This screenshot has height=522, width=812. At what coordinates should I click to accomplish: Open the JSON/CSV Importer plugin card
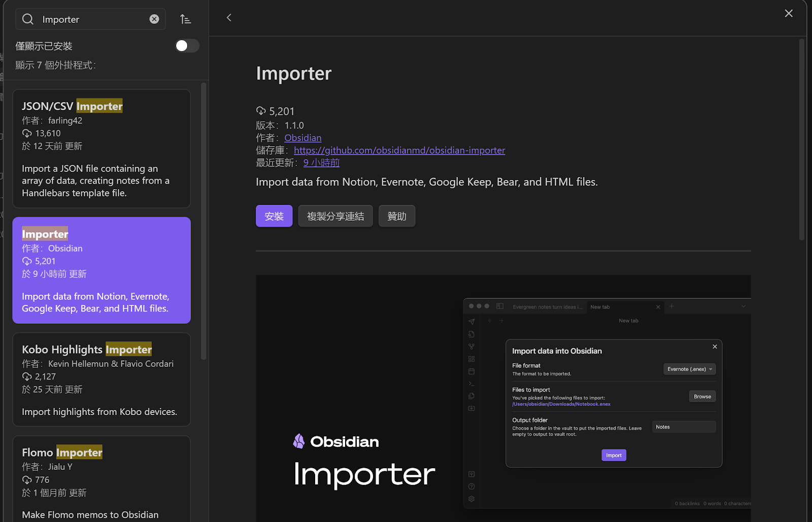[x=101, y=149]
